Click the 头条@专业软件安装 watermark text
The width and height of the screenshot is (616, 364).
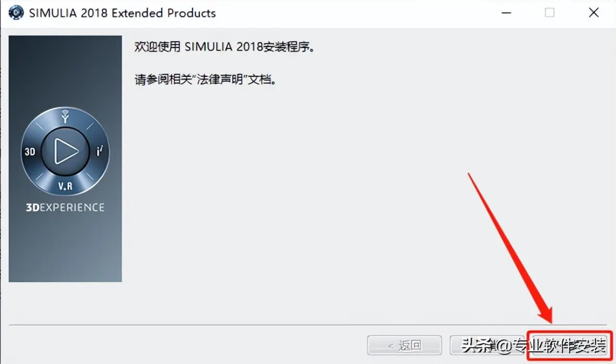[x=533, y=345]
